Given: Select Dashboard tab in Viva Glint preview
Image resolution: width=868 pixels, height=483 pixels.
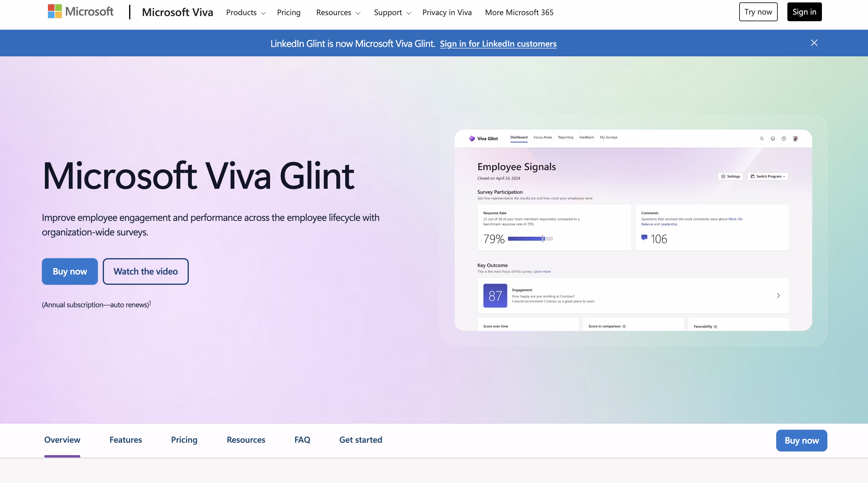Looking at the screenshot, I should click(519, 138).
